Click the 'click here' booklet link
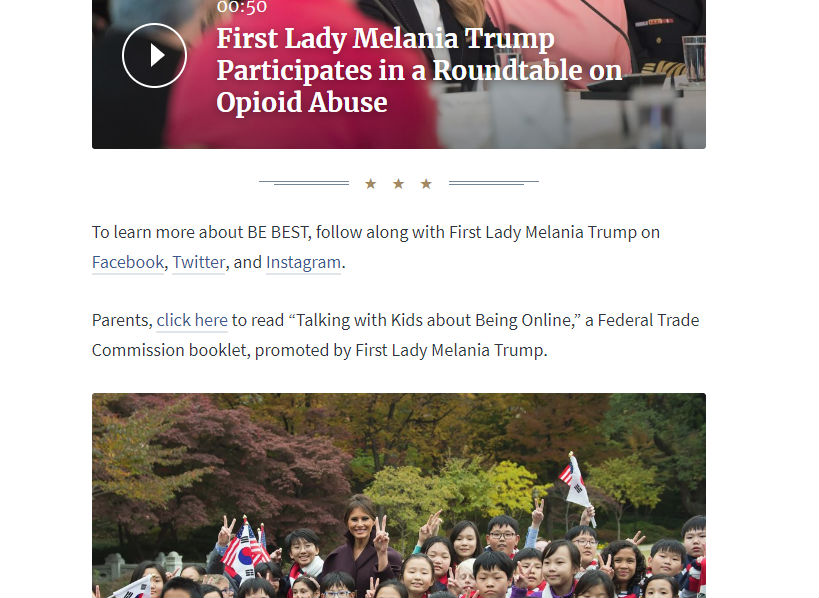 coord(192,320)
